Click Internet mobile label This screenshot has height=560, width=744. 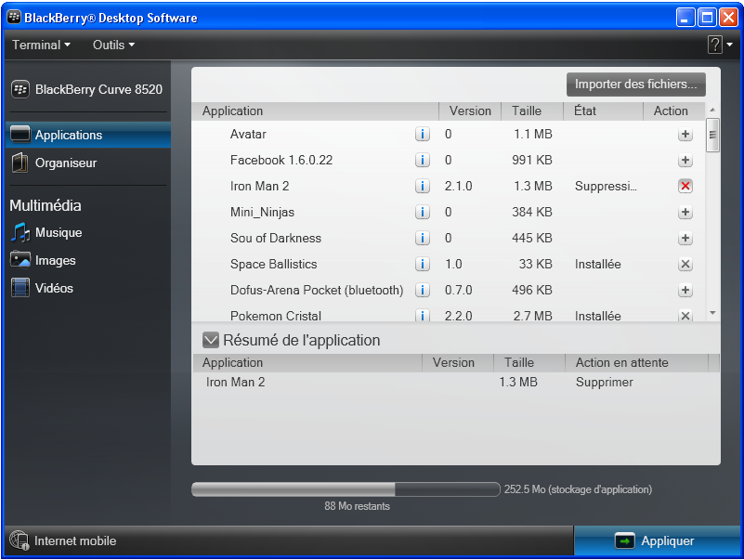(x=75, y=541)
